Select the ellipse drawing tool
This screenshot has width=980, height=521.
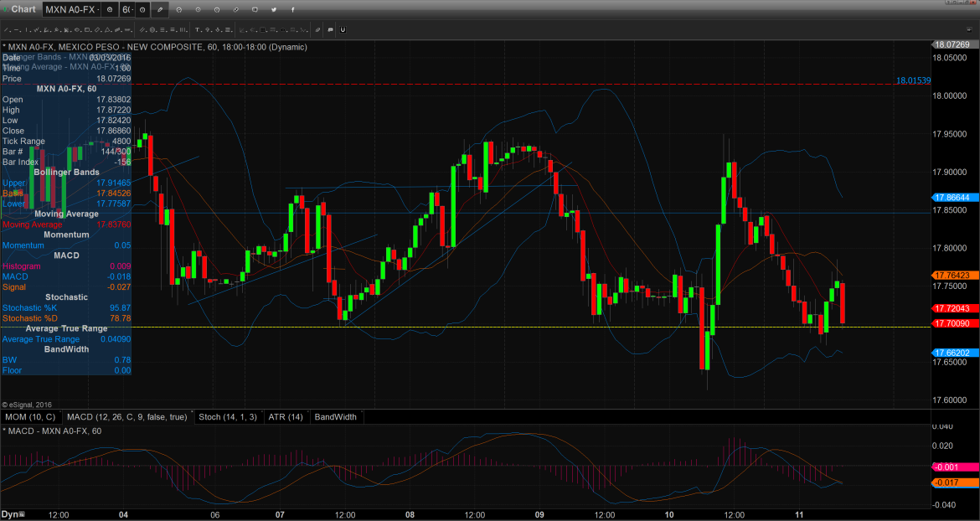coord(78,29)
